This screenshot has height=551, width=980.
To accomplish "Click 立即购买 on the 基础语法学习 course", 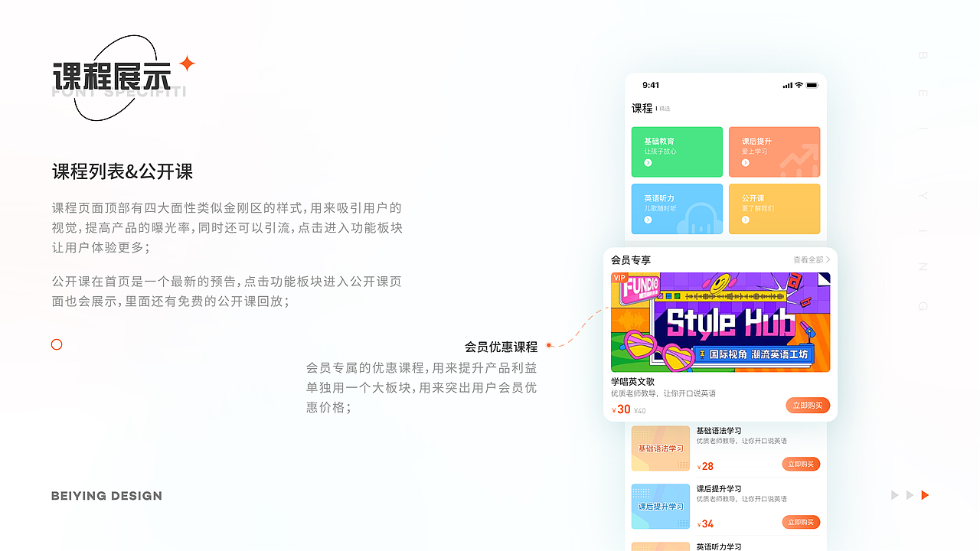I will click(801, 464).
